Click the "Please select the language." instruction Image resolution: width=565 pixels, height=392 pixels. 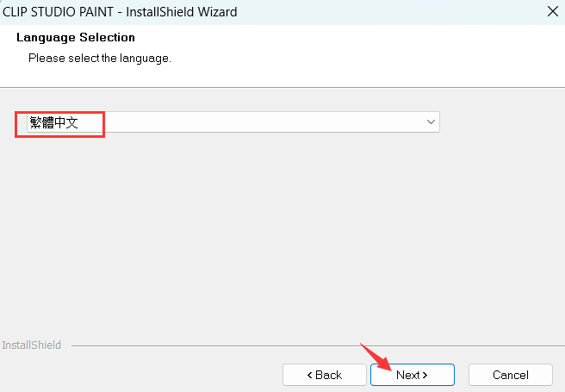(100, 59)
